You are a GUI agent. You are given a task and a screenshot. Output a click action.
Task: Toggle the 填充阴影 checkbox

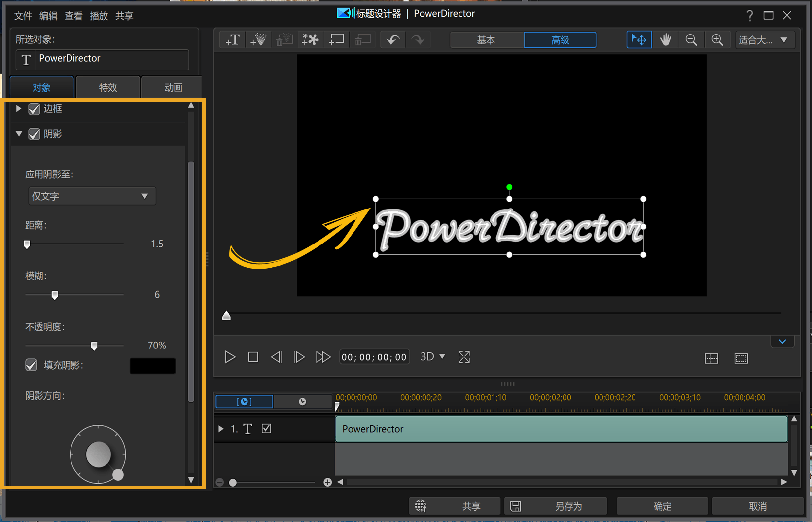32,365
